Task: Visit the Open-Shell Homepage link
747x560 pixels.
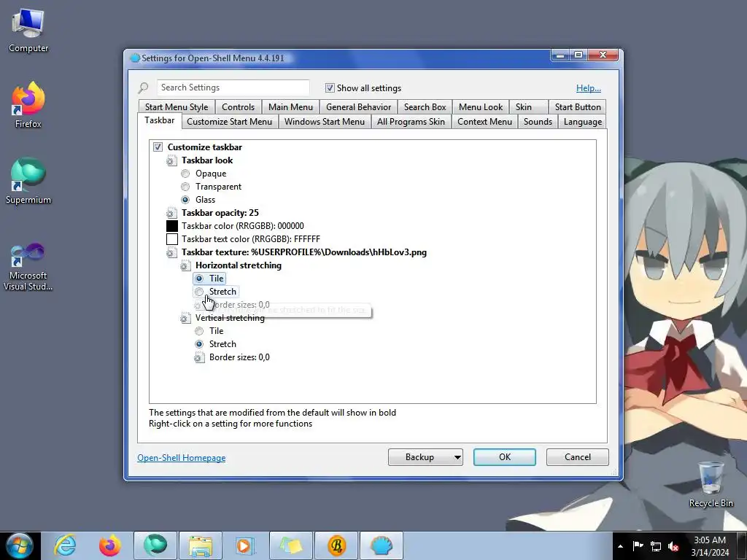Action: point(182,458)
